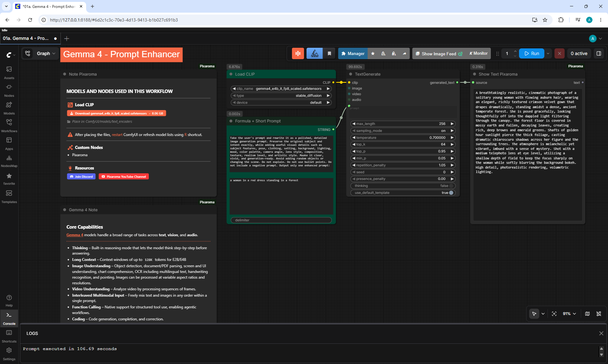Open the zoom level 91% dropdown

[x=569, y=314]
